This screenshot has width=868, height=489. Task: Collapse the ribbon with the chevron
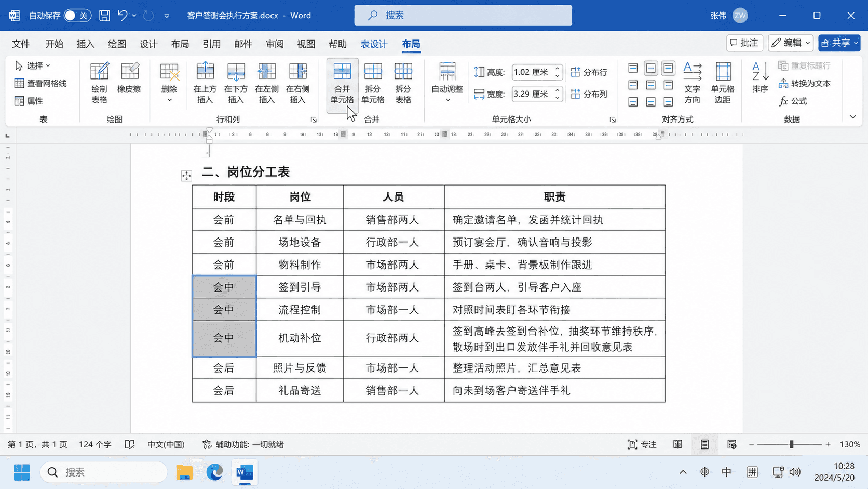click(x=853, y=117)
